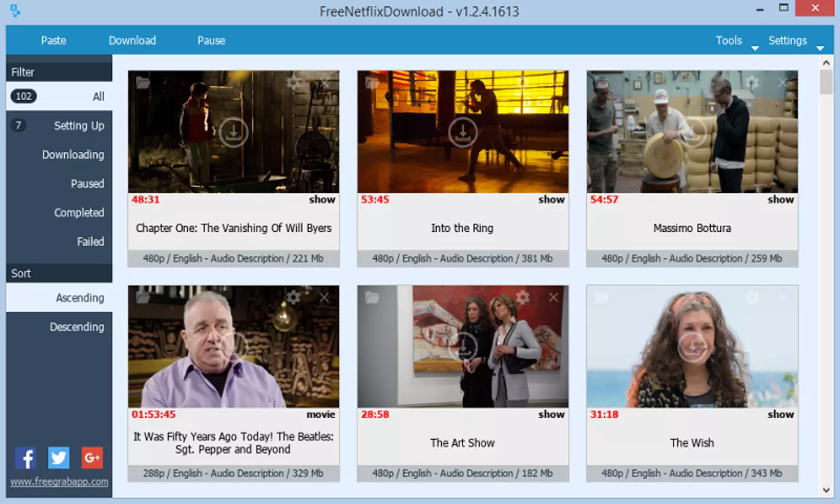Image resolution: width=840 pixels, height=504 pixels.
Task: Open folder icon on The Art Show card
Action: [x=372, y=297]
